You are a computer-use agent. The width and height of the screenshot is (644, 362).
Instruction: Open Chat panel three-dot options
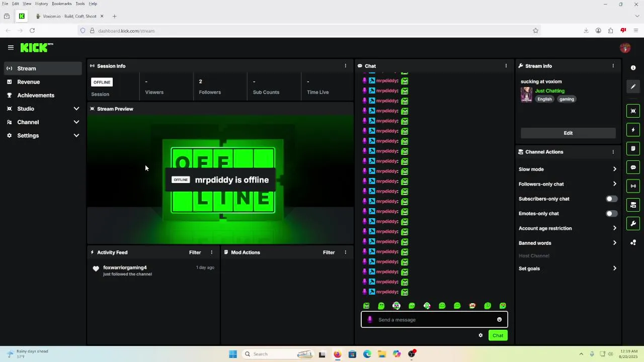point(506,66)
